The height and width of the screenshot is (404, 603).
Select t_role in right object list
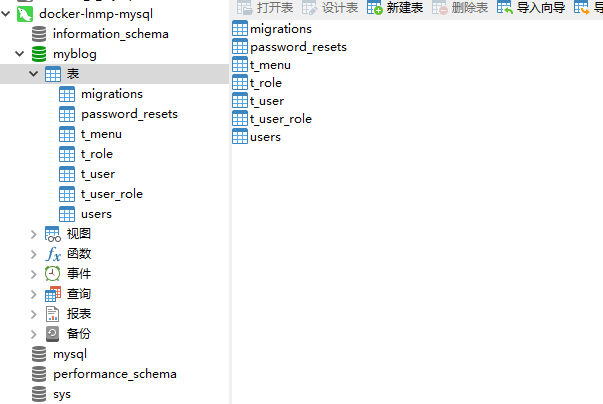coord(266,83)
